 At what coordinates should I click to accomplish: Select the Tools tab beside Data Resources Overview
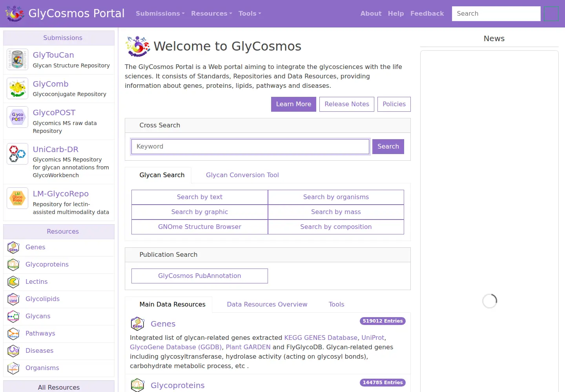pos(337,305)
